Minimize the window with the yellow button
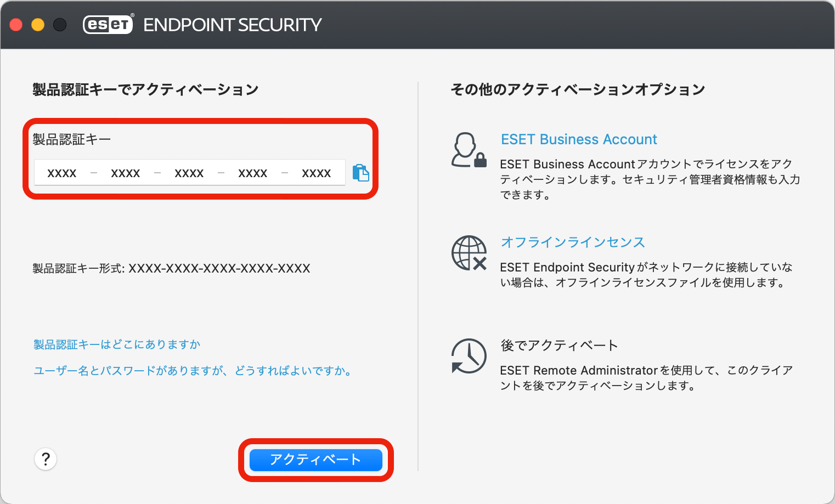 [38, 25]
